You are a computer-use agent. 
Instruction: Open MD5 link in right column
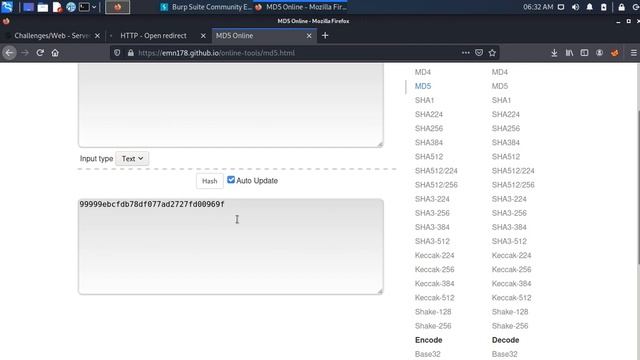point(500,86)
